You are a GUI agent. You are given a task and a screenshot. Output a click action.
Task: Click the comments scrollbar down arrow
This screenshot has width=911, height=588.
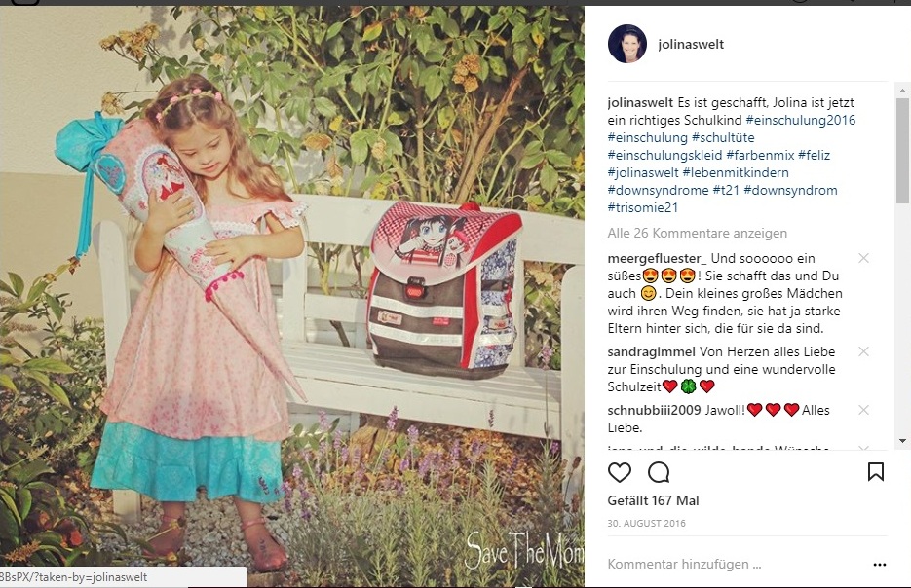(x=902, y=441)
